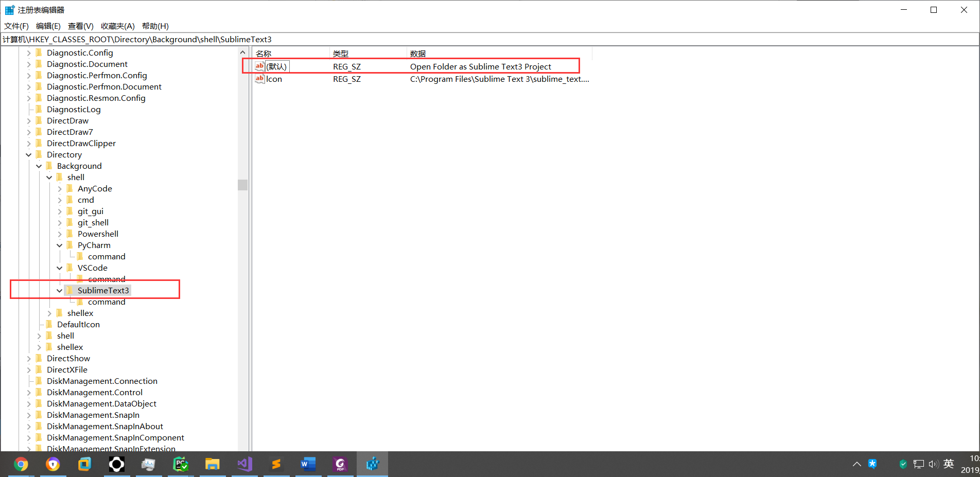This screenshot has height=477, width=980.
Task: Expand the Powershell key
Action: (x=60, y=234)
